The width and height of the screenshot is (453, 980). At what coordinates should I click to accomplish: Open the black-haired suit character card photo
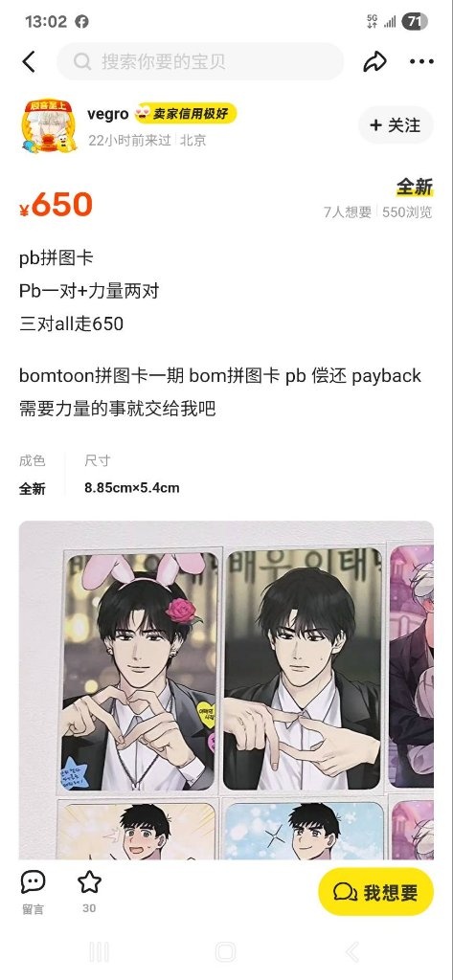point(303,670)
